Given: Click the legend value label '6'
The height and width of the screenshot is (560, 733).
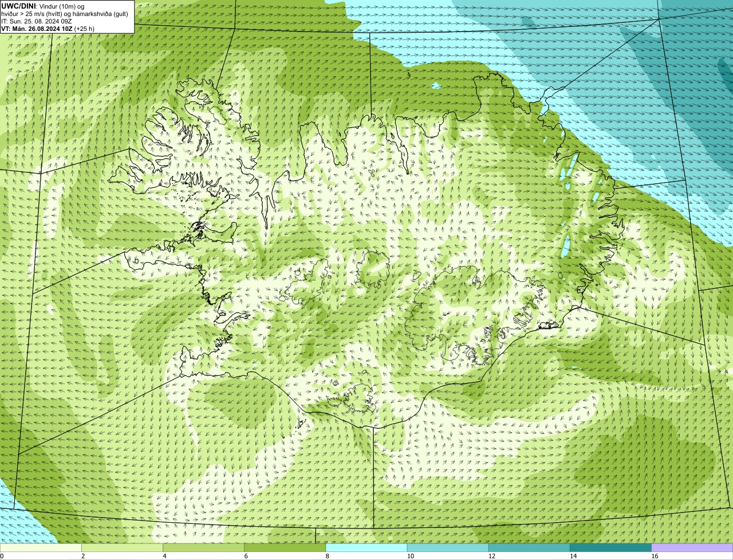Looking at the screenshot, I should point(246,556).
